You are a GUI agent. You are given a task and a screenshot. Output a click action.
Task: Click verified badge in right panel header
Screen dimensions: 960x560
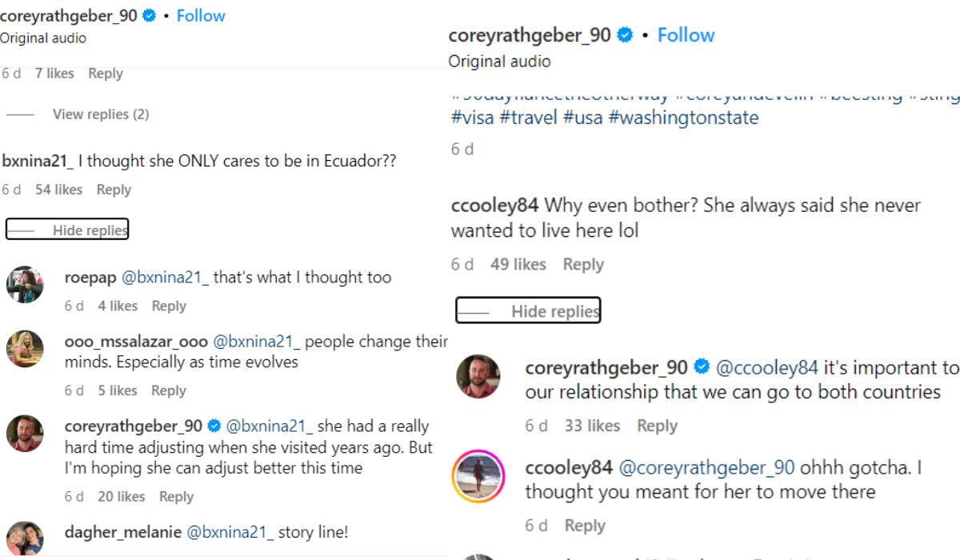point(626,35)
